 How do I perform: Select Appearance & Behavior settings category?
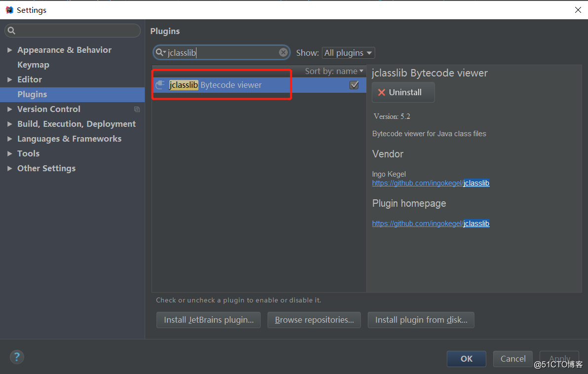(65, 50)
